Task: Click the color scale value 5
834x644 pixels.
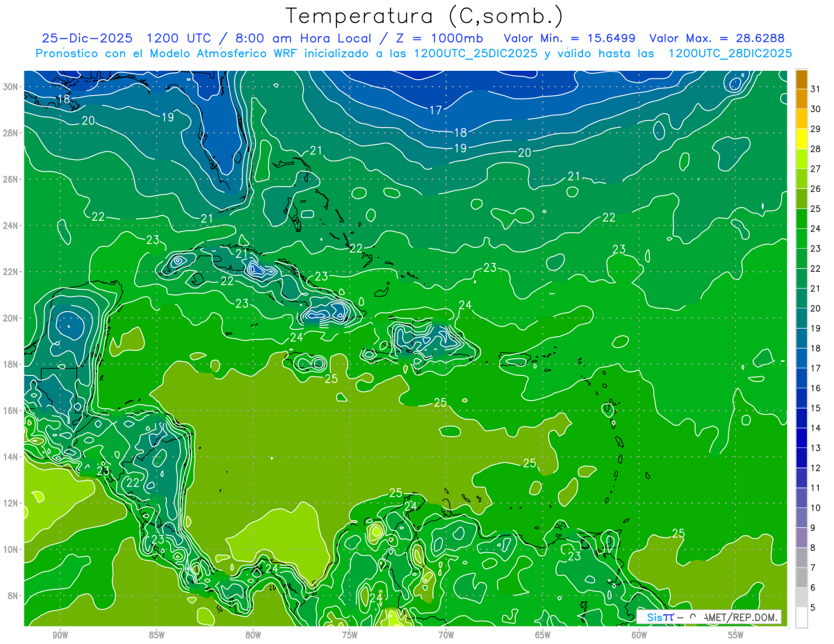Action: pyautogui.click(x=813, y=608)
